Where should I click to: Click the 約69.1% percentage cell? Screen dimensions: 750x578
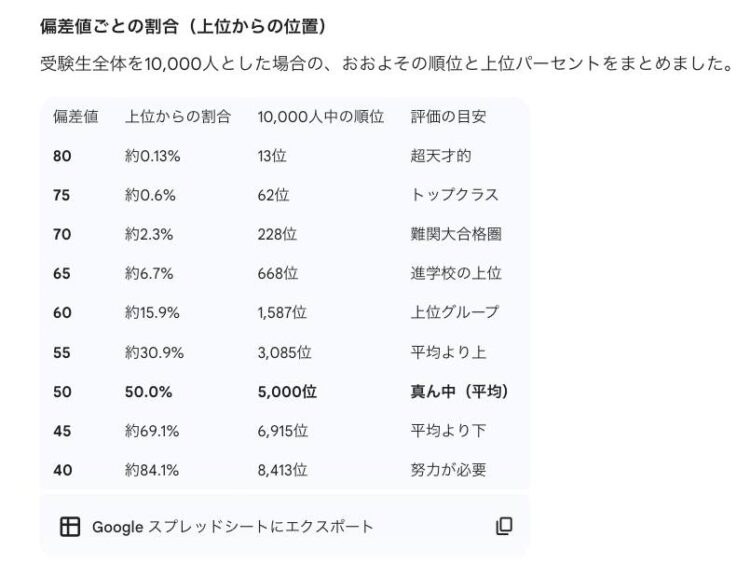152,431
